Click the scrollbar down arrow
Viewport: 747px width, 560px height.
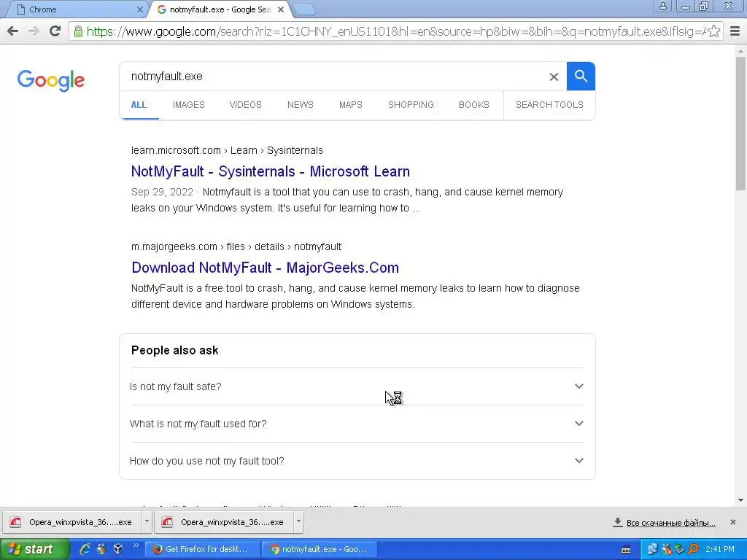(x=741, y=500)
